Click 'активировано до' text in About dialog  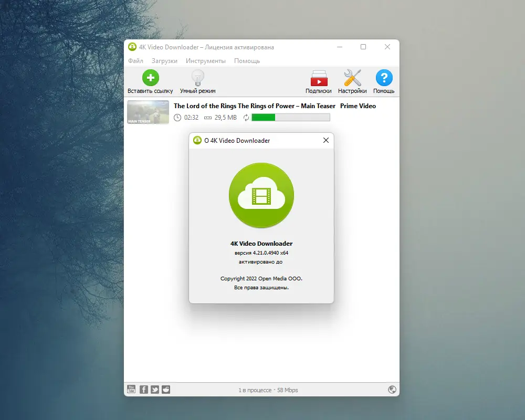tap(260, 262)
